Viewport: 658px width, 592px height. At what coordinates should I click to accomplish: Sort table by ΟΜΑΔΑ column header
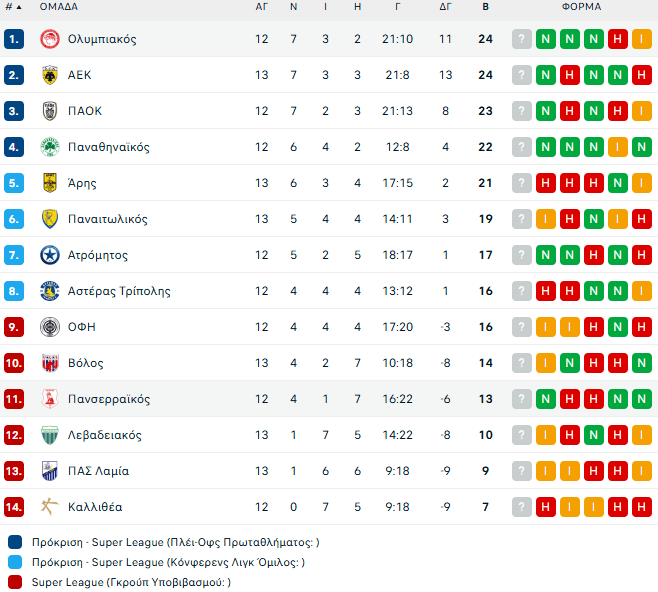pyautogui.click(x=59, y=6)
